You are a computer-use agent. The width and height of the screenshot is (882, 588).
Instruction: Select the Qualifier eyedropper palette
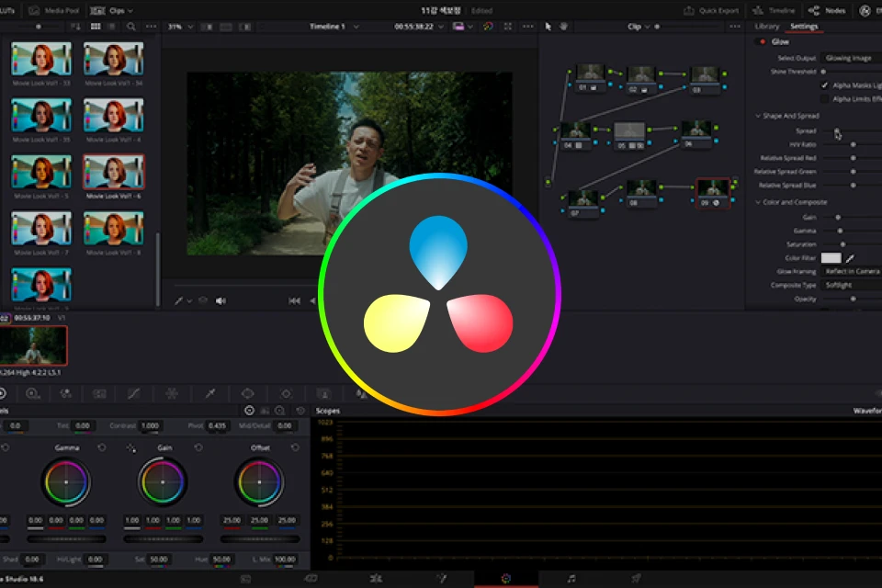click(209, 394)
